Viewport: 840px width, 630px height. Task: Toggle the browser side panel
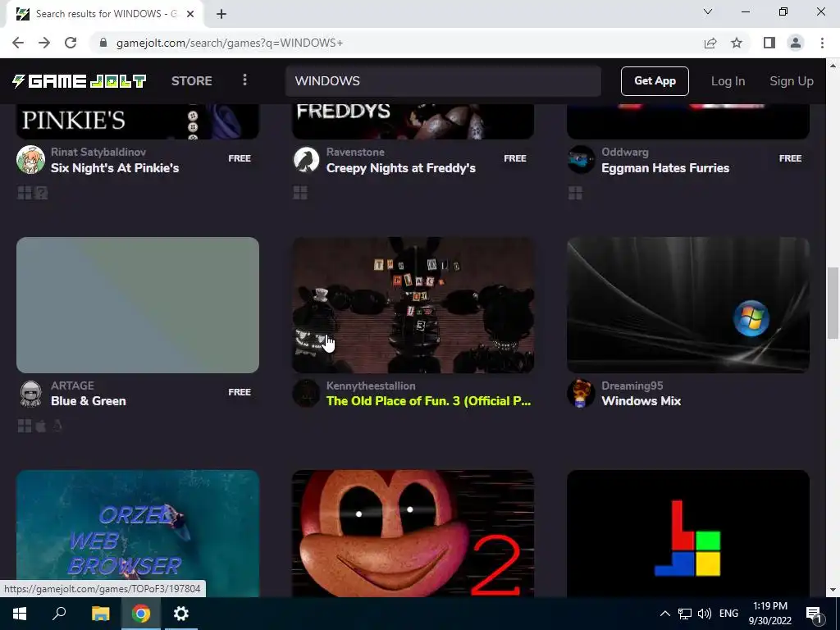[769, 43]
